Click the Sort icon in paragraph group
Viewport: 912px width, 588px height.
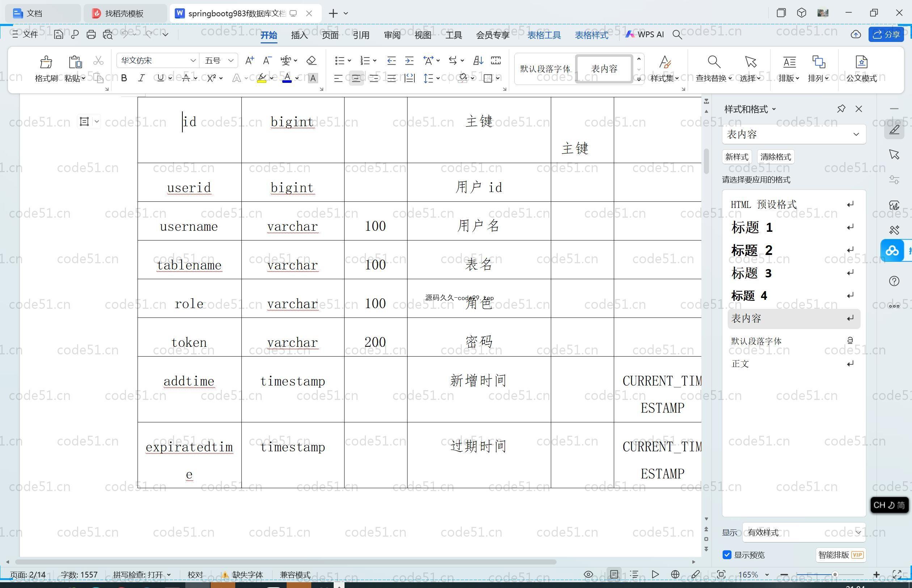478,60
